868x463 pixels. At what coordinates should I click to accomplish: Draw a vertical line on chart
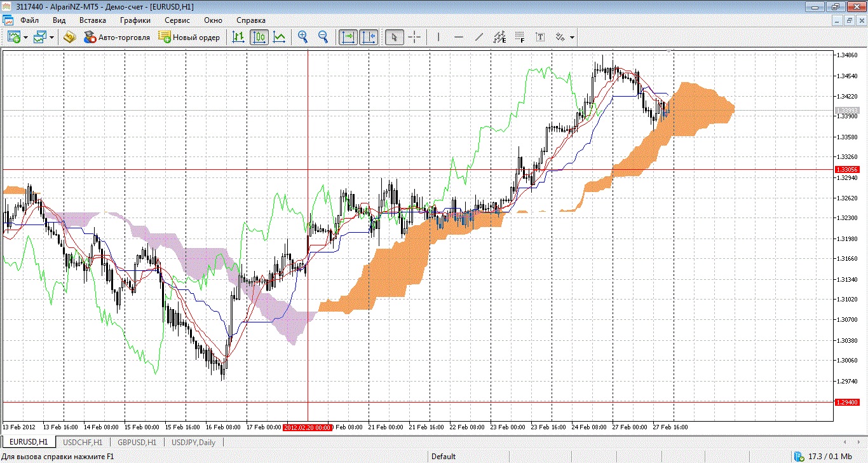coord(438,38)
